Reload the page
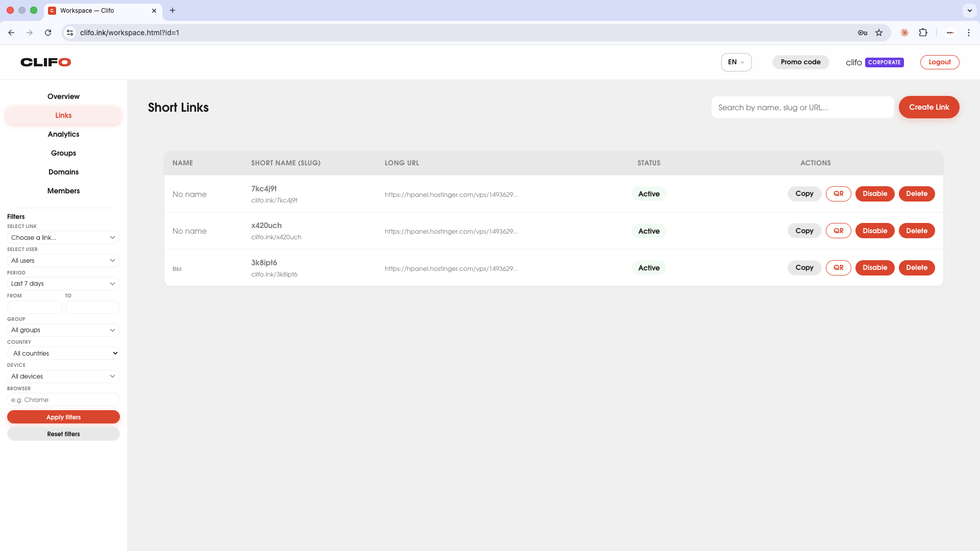Viewport: 980px width, 551px height. tap(48, 33)
